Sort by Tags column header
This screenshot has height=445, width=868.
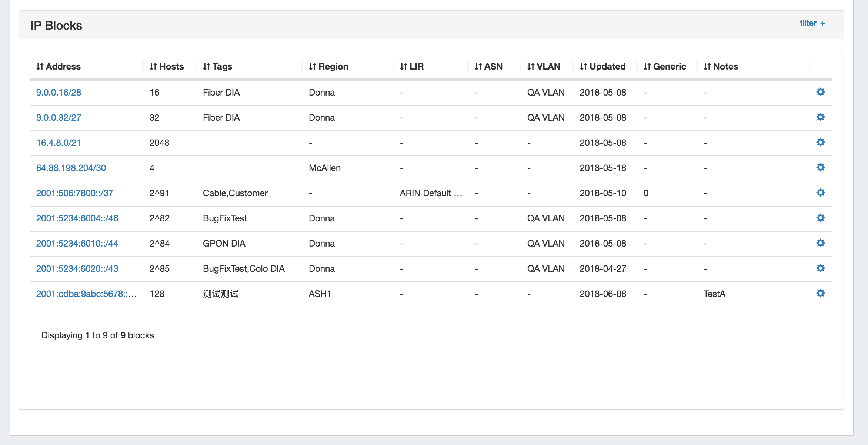click(217, 67)
